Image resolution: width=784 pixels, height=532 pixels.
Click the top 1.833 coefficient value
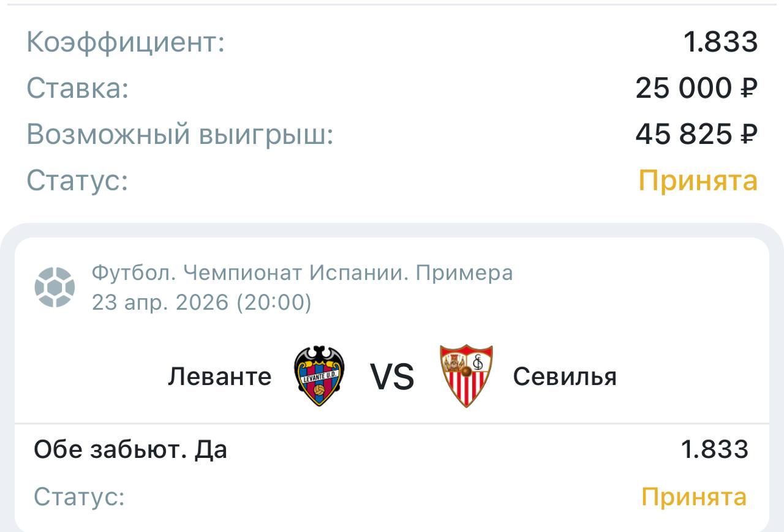click(720, 43)
